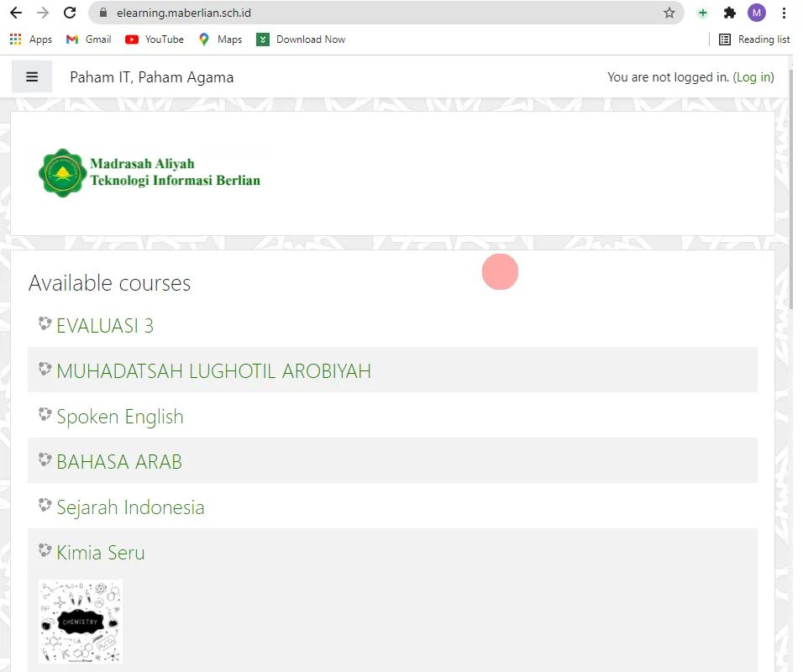The width and height of the screenshot is (803, 672).
Task: Open the Extensions puzzle icon
Action: coord(729,13)
